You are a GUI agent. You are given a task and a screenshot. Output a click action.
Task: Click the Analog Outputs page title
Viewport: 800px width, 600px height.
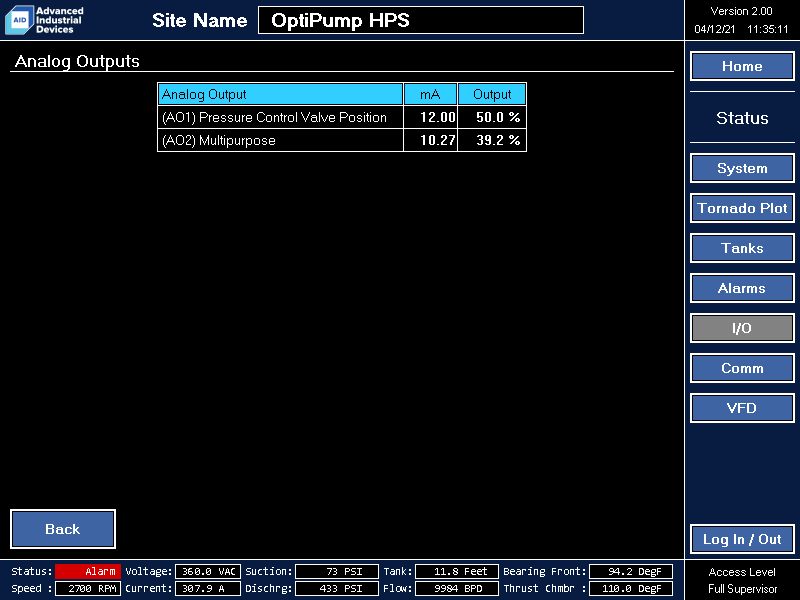77,61
